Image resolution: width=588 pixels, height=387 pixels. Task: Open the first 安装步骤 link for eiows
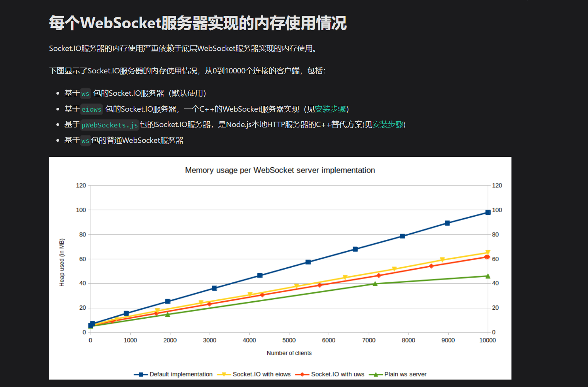click(x=330, y=109)
